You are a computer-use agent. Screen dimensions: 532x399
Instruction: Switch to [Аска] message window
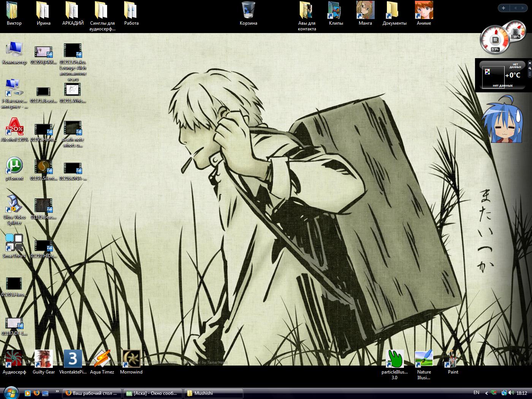(153, 393)
